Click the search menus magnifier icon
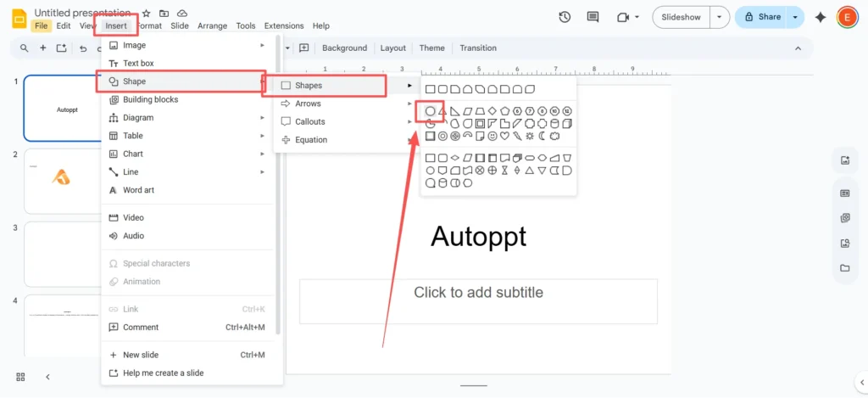 point(25,48)
